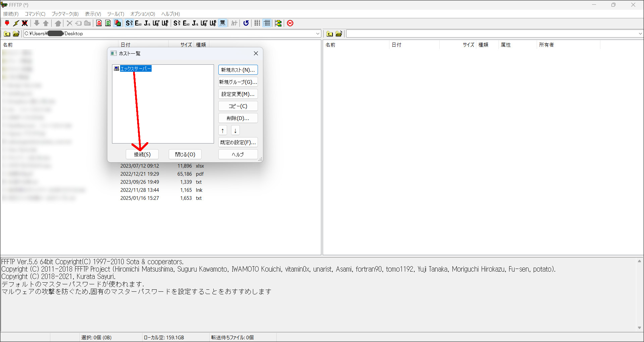This screenshot has width=644, height=342.
Task: Switch to list view icon
Action: [x=257, y=23]
